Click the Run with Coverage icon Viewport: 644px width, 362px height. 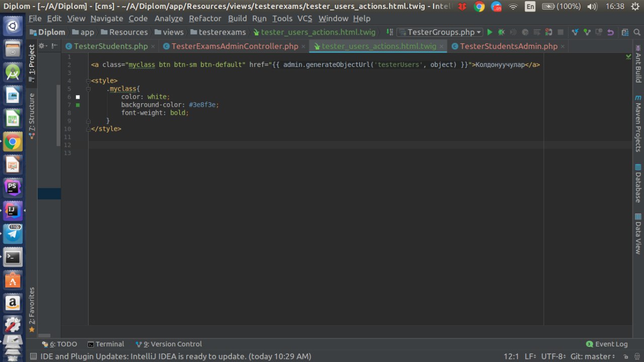point(513,32)
